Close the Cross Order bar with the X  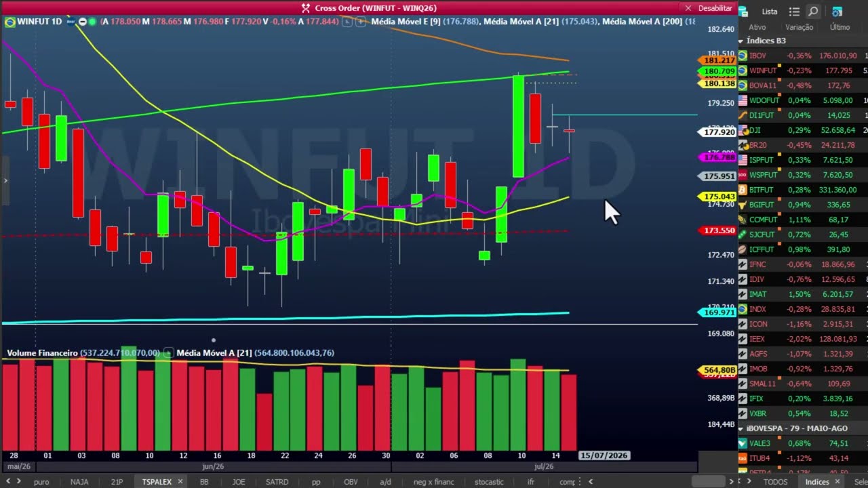click(x=688, y=8)
